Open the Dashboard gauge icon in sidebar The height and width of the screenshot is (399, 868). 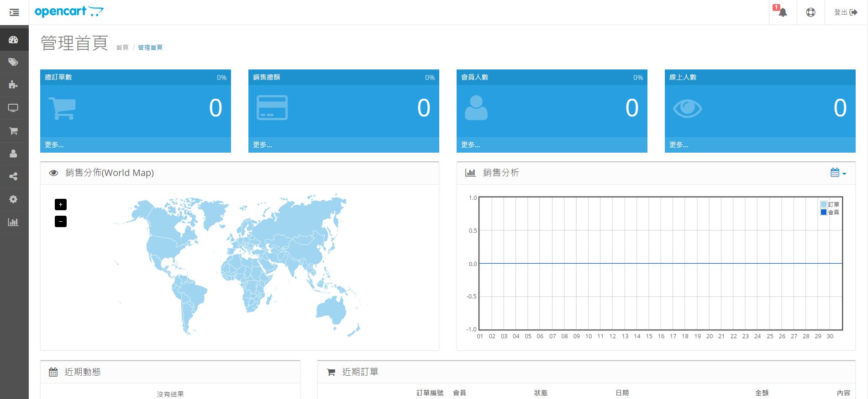[13, 40]
